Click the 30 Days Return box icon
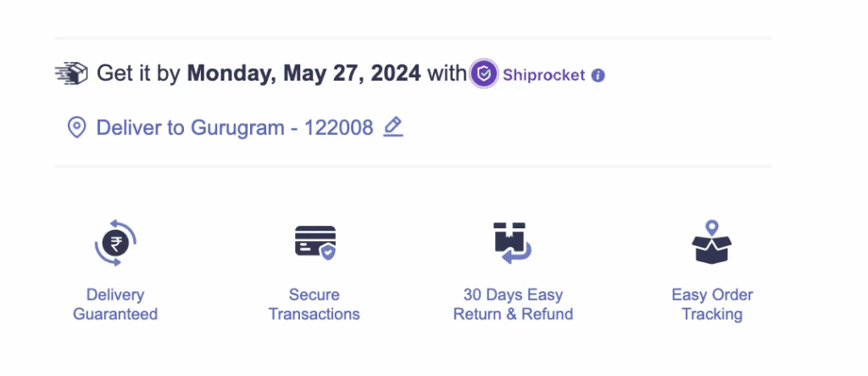Viewport: 868px width, 376px height. tap(513, 242)
